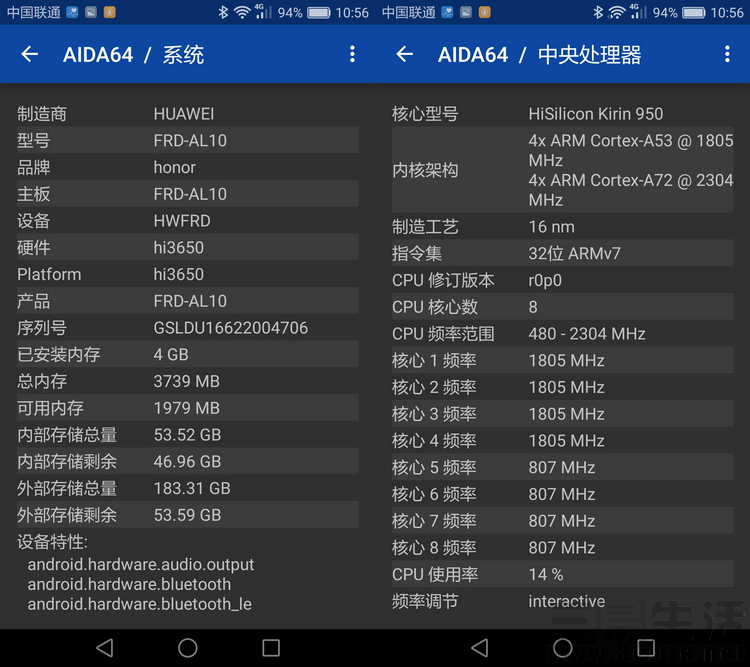The height and width of the screenshot is (667, 750).
Task: Tap recent apps square on right phone
Action: (x=646, y=648)
